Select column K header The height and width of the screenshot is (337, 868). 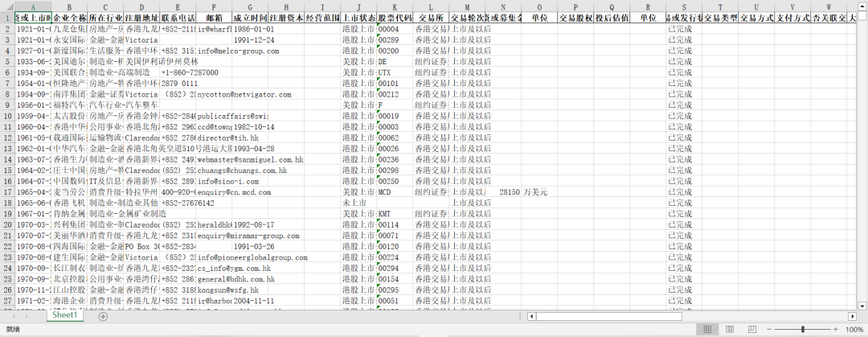(395, 7)
